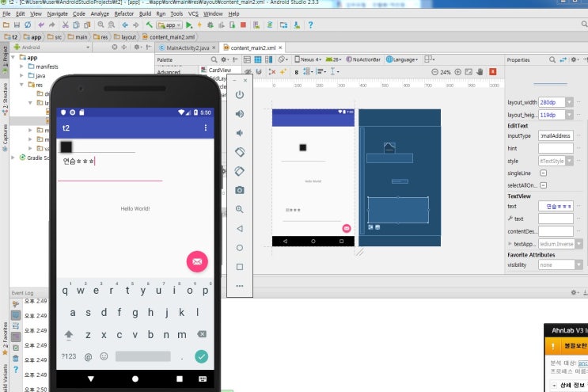Viewport: 588px width, 392px height.
Task: Open the Language dropdown in the layout editor
Action: [x=402, y=59]
